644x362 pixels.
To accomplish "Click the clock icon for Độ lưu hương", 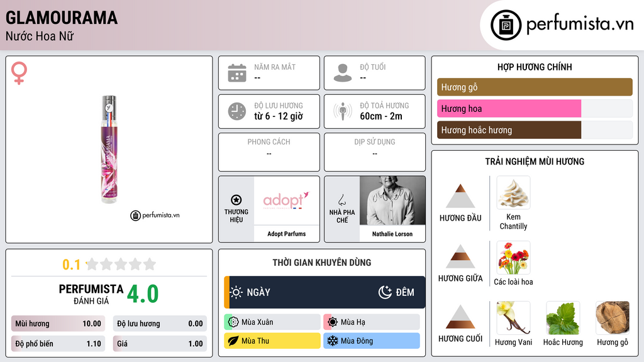I will pyautogui.click(x=237, y=111).
